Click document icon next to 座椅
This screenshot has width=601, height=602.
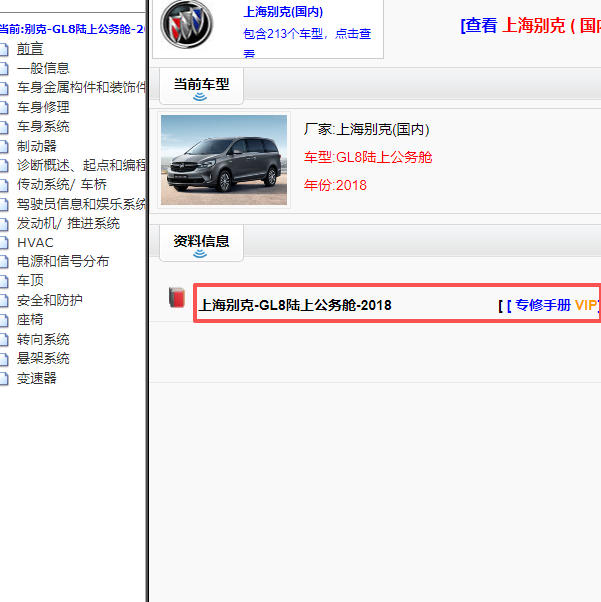pyautogui.click(x=4, y=320)
